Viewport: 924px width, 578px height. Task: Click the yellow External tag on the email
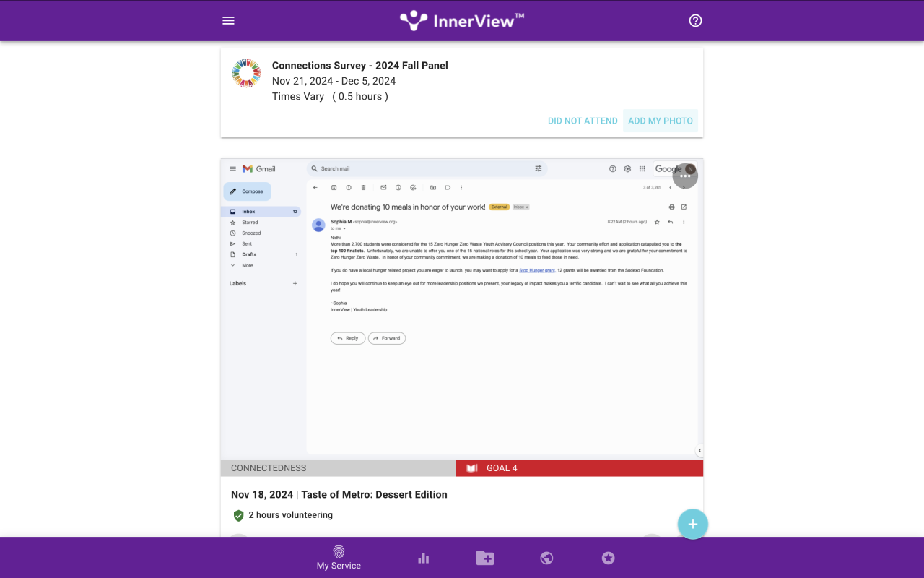(x=499, y=207)
